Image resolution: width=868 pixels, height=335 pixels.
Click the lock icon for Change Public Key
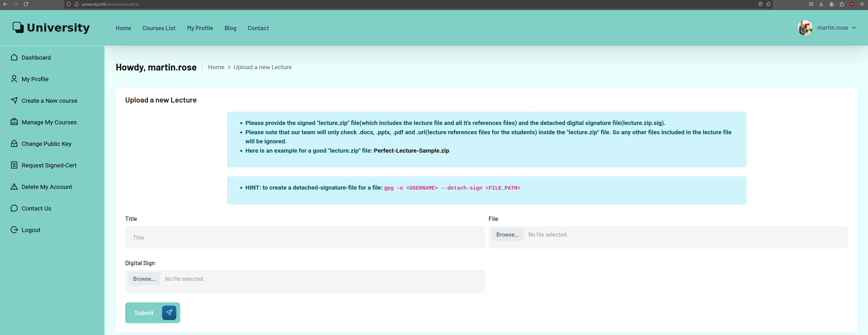pyautogui.click(x=14, y=144)
